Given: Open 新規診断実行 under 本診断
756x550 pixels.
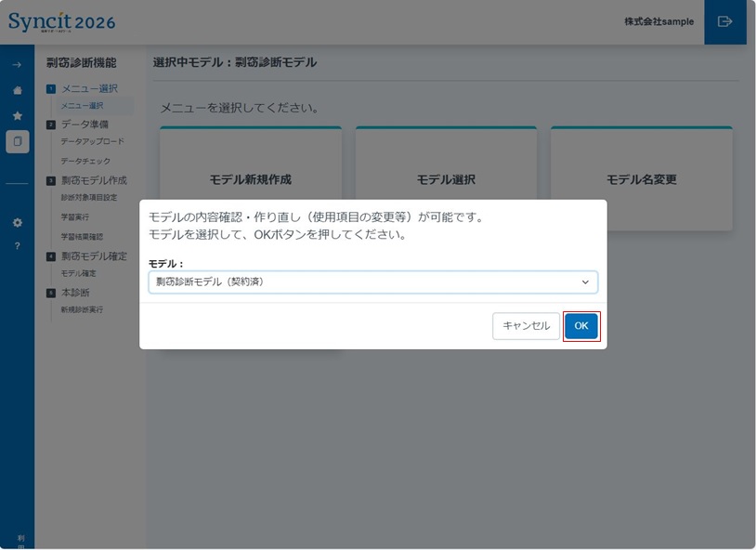Looking at the screenshot, I should coord(84,309).
